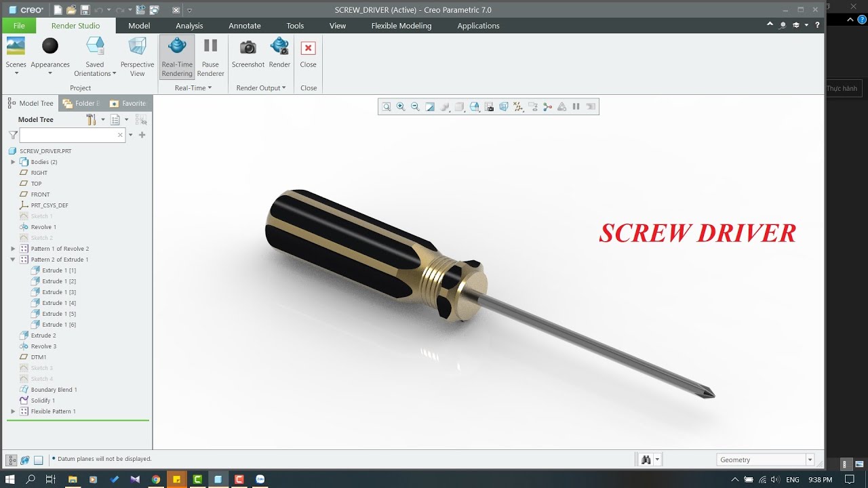Open Model Tree settings hammer icon

pyautogui.click(x=92, y=120)
